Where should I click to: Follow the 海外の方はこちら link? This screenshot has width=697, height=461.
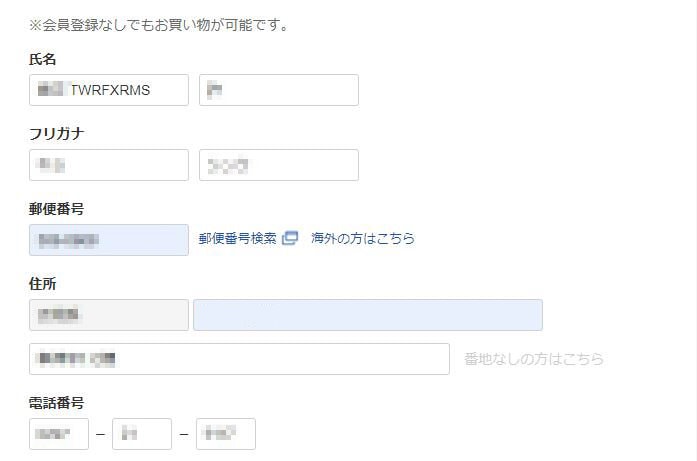tap(362, 239)
